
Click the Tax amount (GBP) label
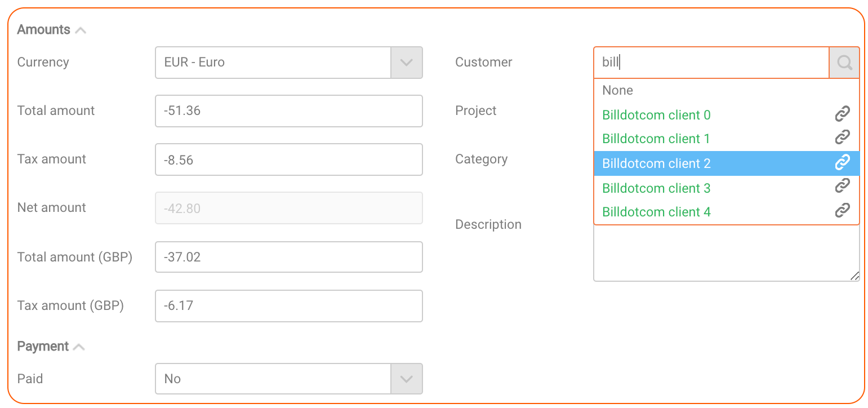pyautogui.click(x=70, y=305)
